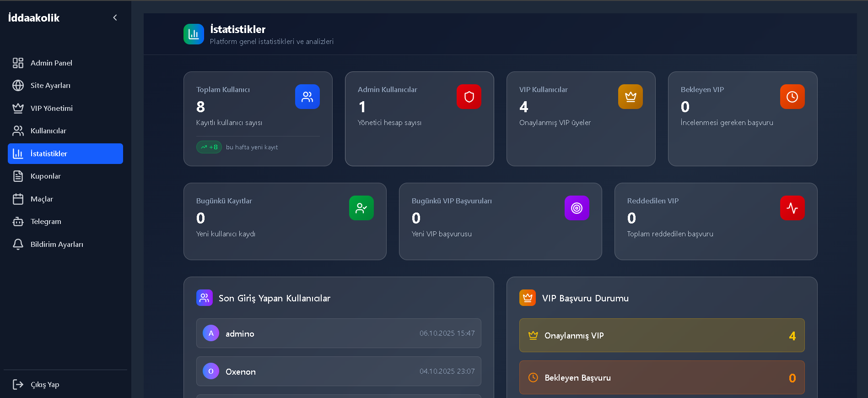This screenshot has height=398, width=868.
Task: Open VIP Yönetimi section
Action: click(x=65, y=108)
